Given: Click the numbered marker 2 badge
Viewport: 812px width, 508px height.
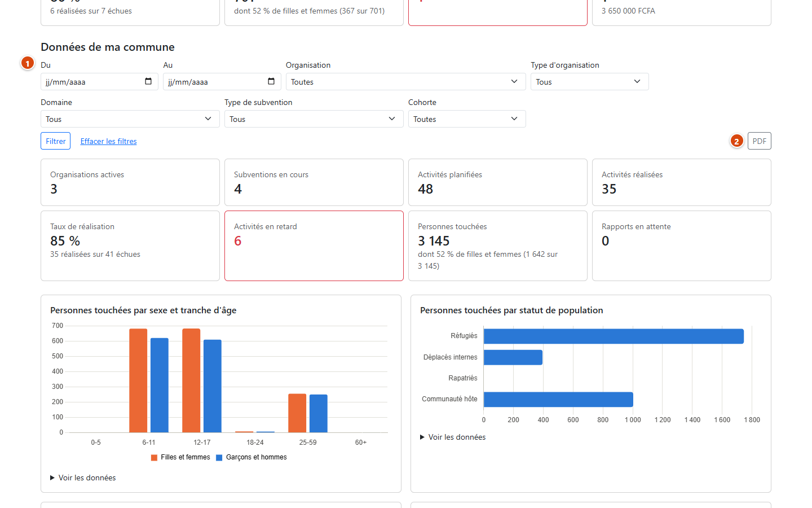Looking at the screenshot, I should (736, 141).
